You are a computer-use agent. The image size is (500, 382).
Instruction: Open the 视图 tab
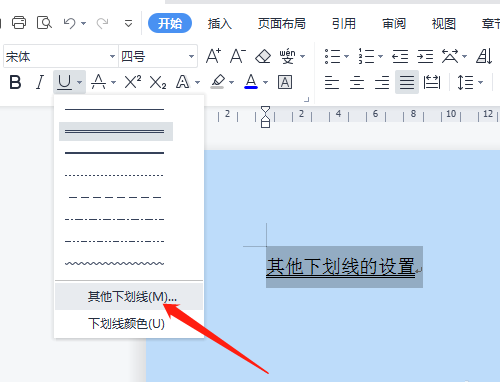click(x=444, y=24)
